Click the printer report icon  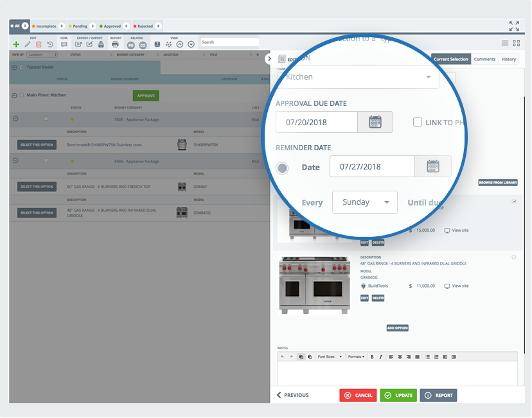click(115, 44)
